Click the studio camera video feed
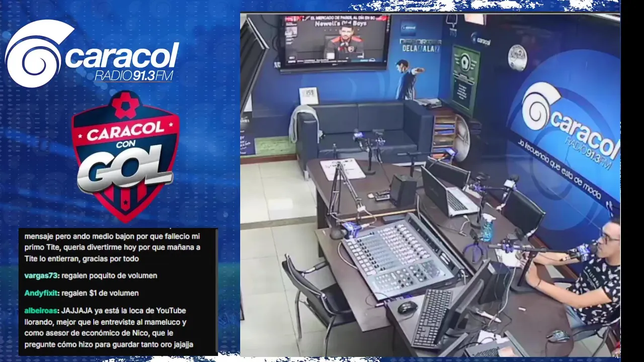Viewport: 644px width, 362px height. pos(430,185)
